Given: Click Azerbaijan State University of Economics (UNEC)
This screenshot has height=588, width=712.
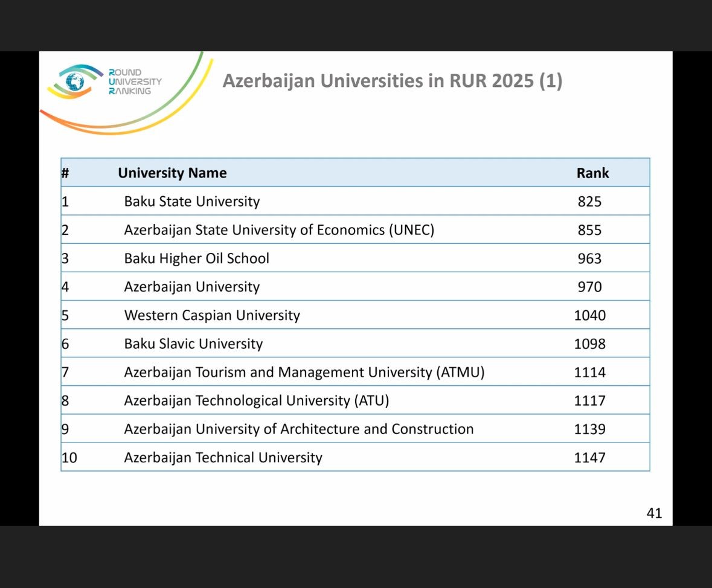Looking at the screenshot, I should (278, 230).
